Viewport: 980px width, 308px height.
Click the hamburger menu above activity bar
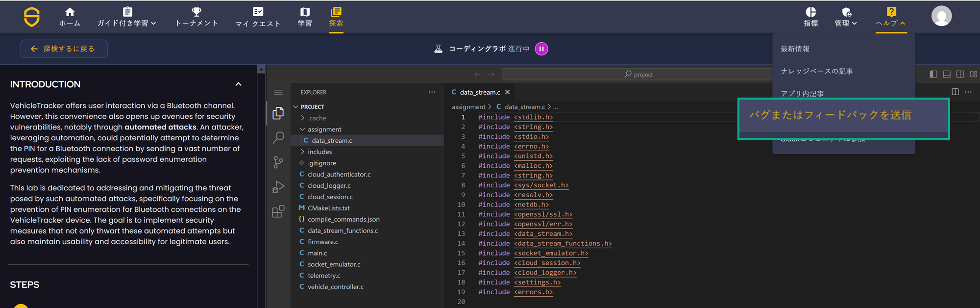[x=278, y=92]
